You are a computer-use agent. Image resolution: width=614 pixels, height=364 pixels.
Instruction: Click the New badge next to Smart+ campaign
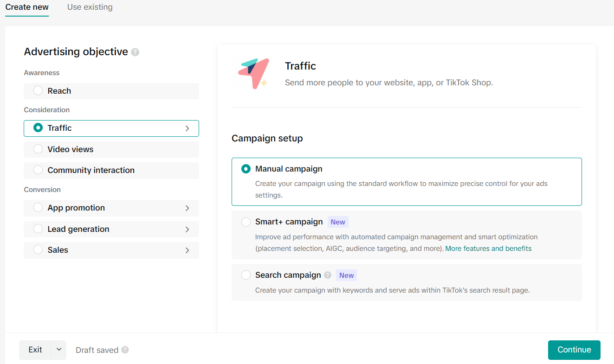click(337, 222)
